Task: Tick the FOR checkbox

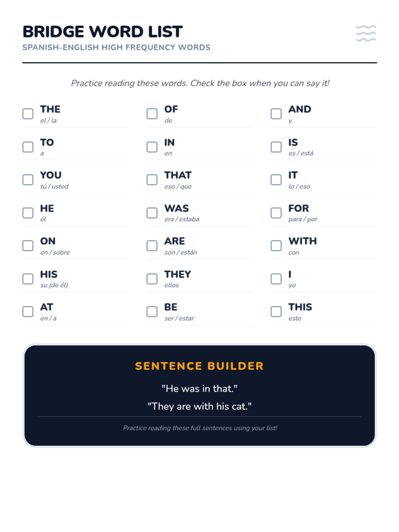Action: (x=276, y=213)
